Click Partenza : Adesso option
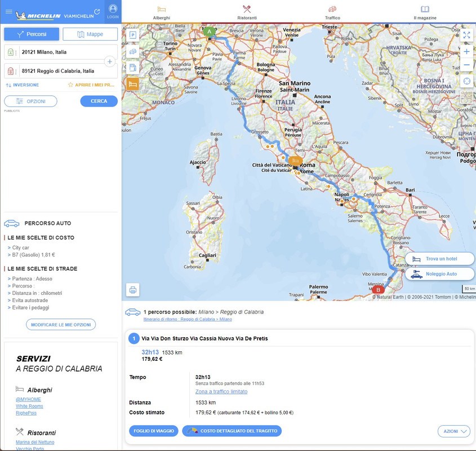 click(x=32, y=278)
